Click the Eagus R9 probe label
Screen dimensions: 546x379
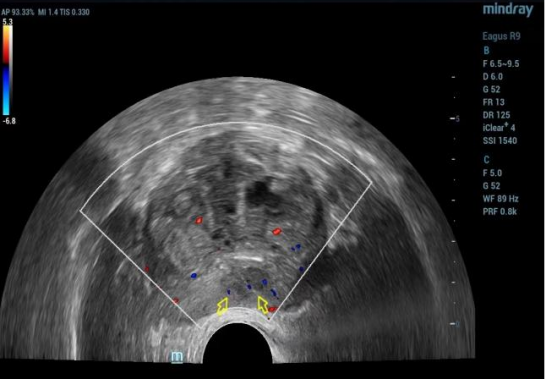pos(501,36)
